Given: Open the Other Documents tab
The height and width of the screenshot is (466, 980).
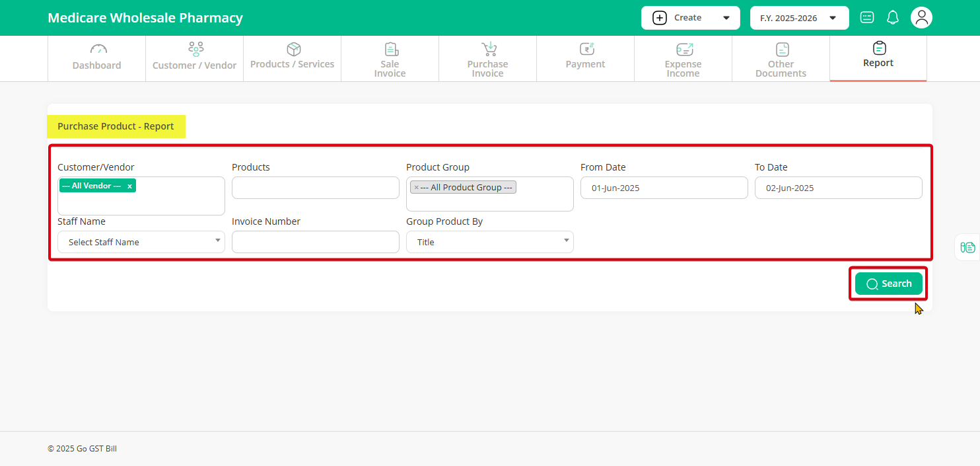Looking at the screenshot, I should click(x=781, y=59).
